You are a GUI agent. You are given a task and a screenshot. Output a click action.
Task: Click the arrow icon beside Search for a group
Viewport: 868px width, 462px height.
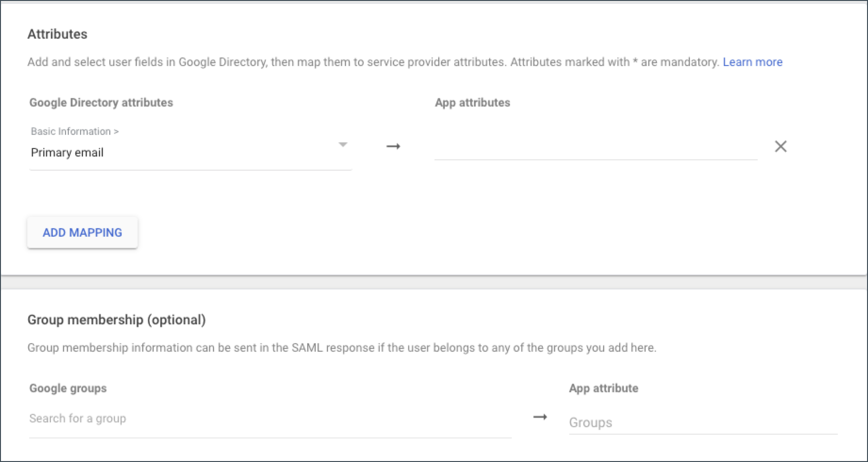[540, 417]
